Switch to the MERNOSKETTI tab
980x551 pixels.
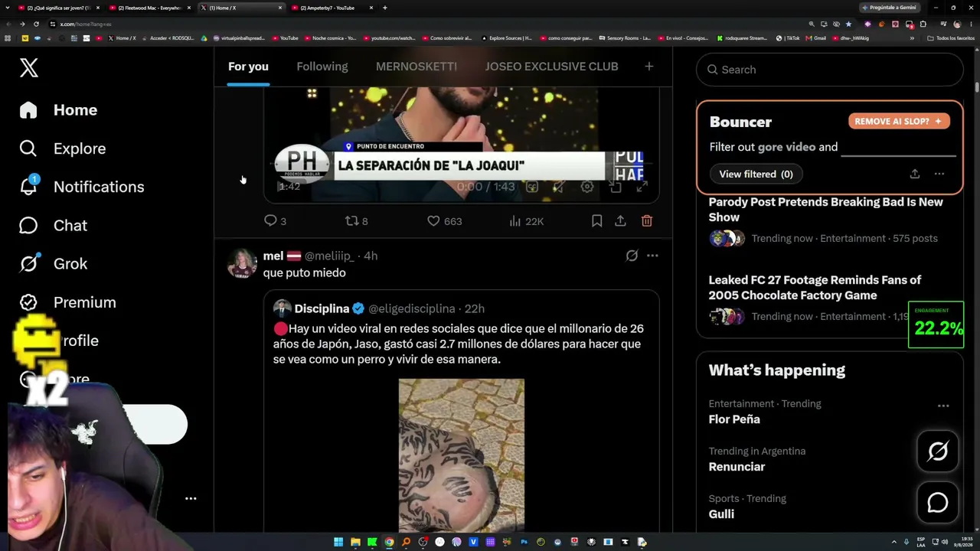pyautogui.click(x=416, y=67)
